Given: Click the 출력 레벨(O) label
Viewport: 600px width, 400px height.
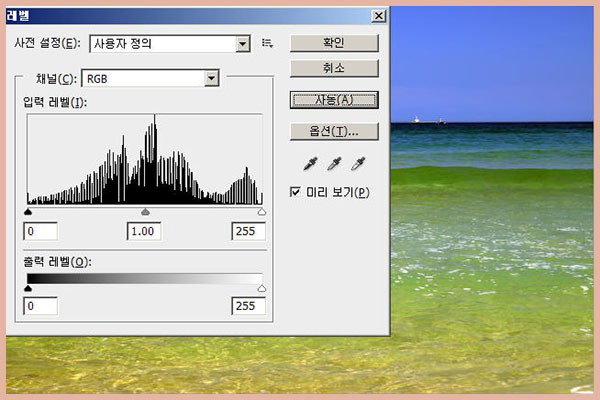Looking at the screenshot, I should pos(57,262).
